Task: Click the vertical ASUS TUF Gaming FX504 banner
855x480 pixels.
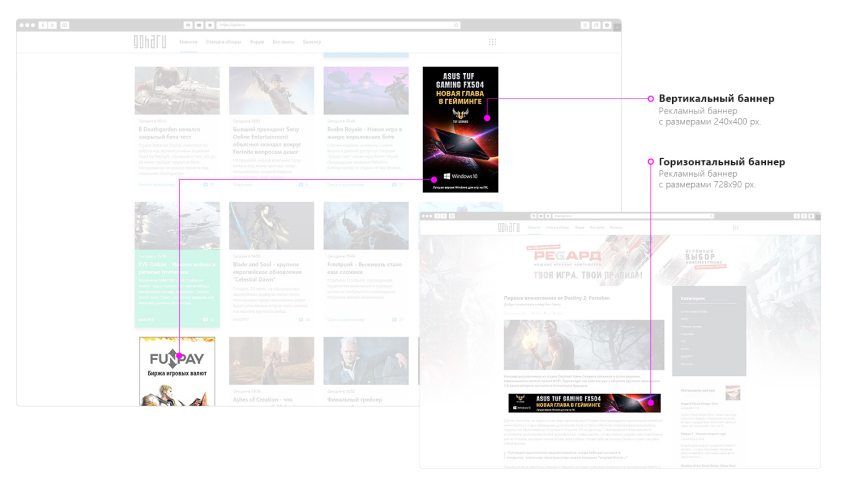Action: pos(460,129)
